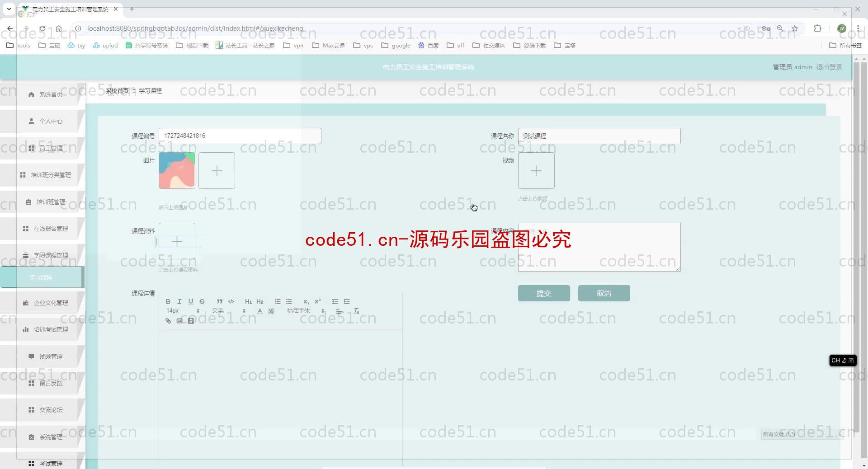Image resolution: width=868 pixels, height=469 pixels.
Task: Toggle italic formatting in the editor
Action: point(179,301)
